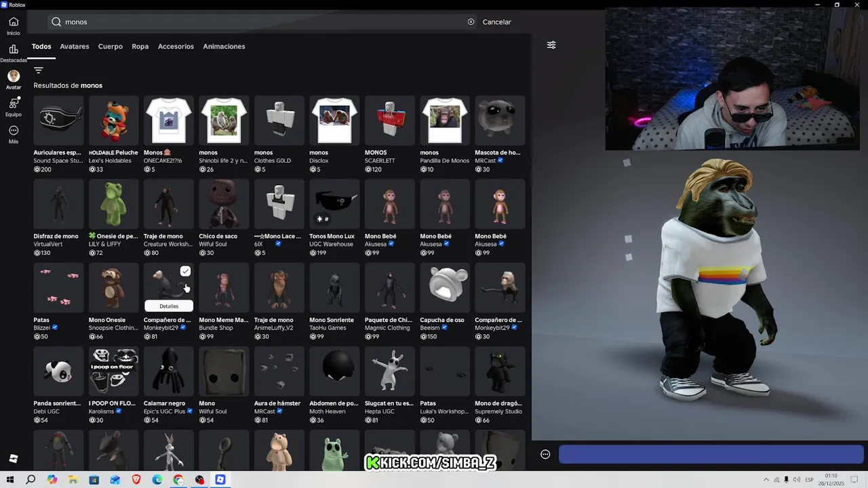Open the sort filter icon below tabs
Screen dimensions: 868x488
pos(39,70)
